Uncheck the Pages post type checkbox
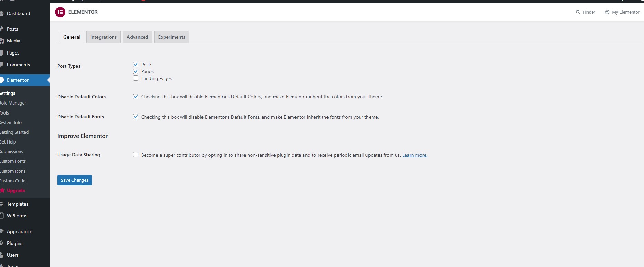The height and width of the screenshot is (267, 644). (136, 71)
